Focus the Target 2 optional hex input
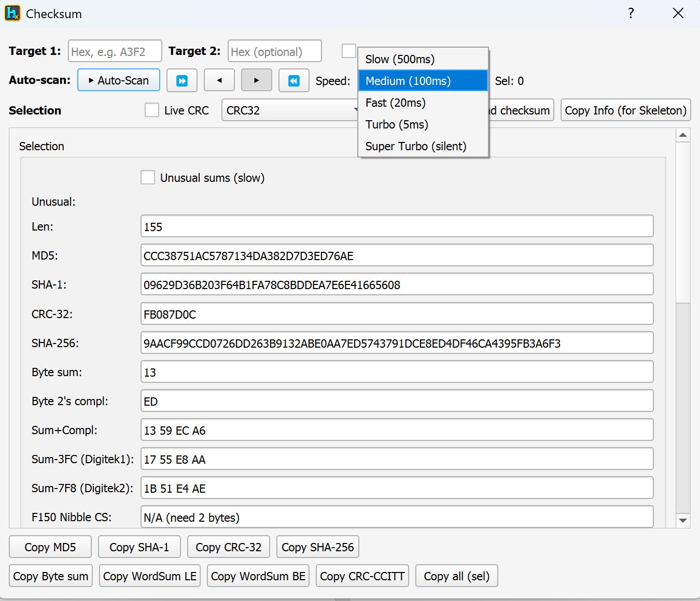The height and width of the screenshot is (601, 700). tap(275, 51)
